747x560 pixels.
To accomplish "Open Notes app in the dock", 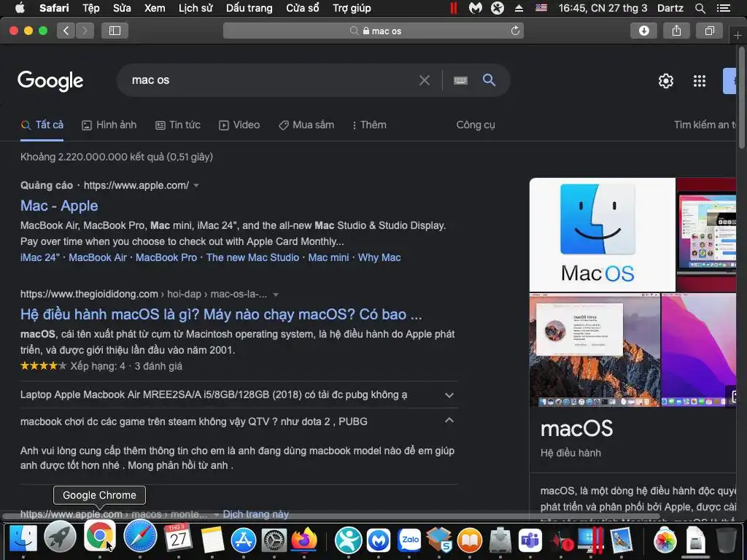I will click(x=212, y=540).
